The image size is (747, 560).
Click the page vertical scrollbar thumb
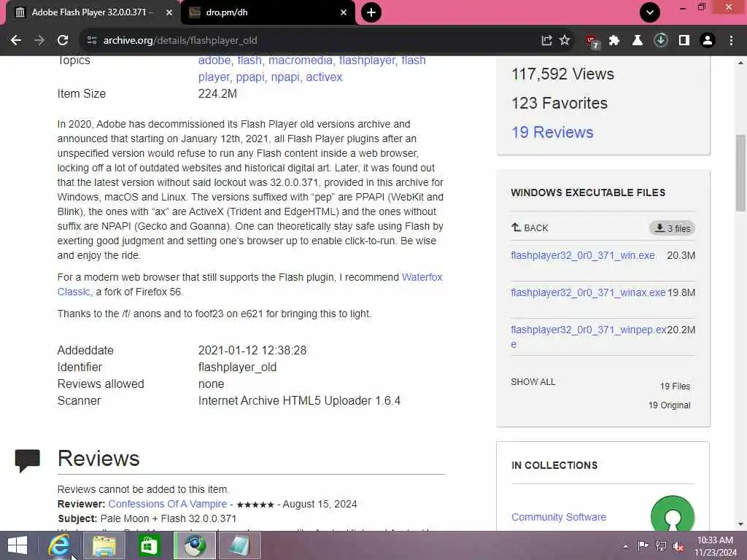click(x=740, y=171)
